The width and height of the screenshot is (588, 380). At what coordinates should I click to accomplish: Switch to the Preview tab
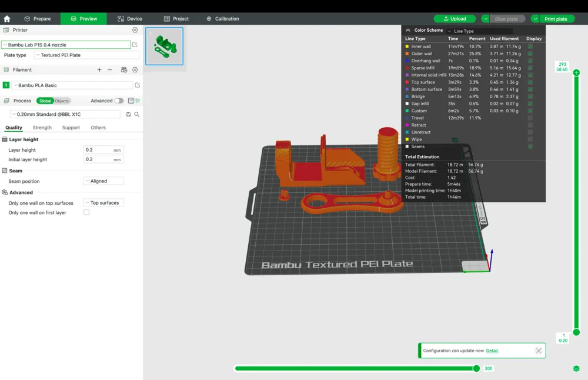pyautogui.click(x=83, y=19)
